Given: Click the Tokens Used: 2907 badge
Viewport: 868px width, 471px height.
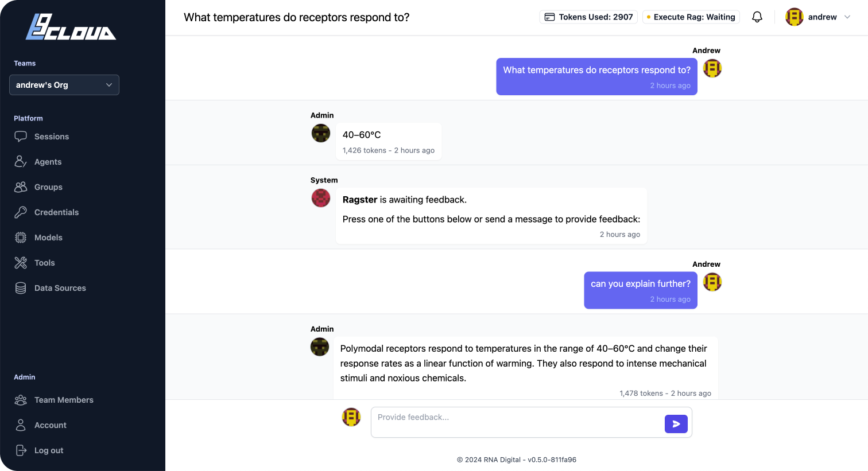Looking at the screenshot, I should pos(588,17).
